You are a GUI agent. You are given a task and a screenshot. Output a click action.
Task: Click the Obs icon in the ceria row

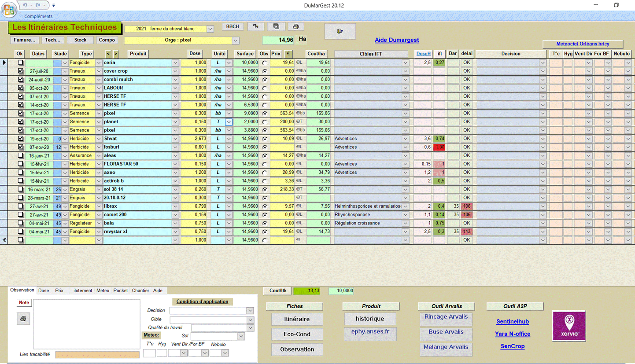pos(264,63)
